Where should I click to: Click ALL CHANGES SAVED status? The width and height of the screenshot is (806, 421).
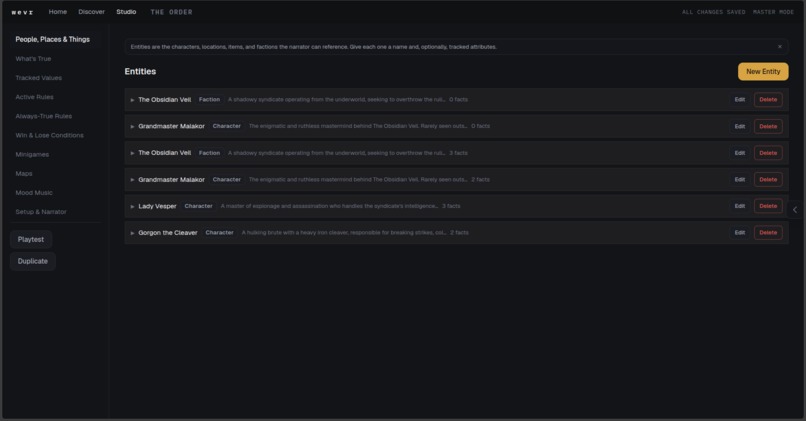coord(713,12)
